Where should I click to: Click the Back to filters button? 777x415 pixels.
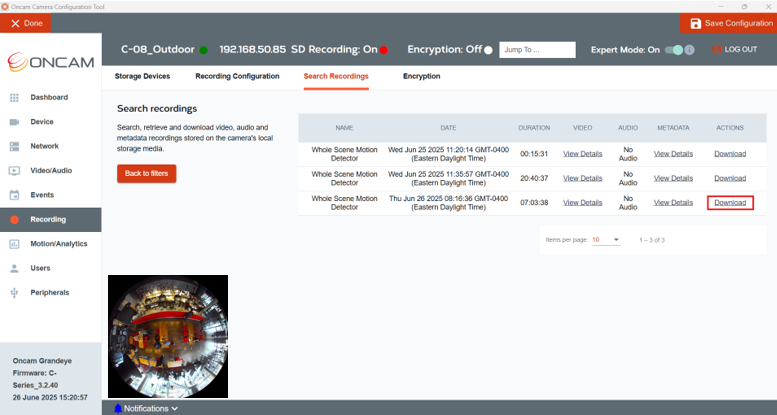point(147,174)
